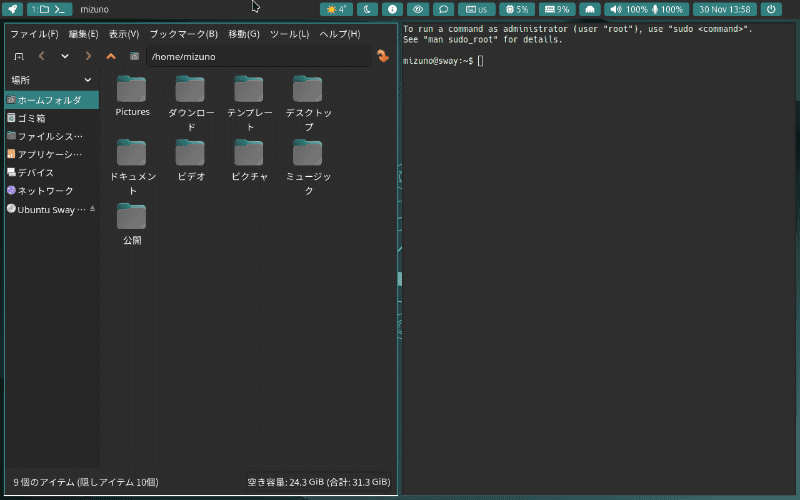Image resolution: width=800 pixels, height=500 pixels.
Task: Open the chat bubble notifications icon
Action: click(x=443, y=9)
